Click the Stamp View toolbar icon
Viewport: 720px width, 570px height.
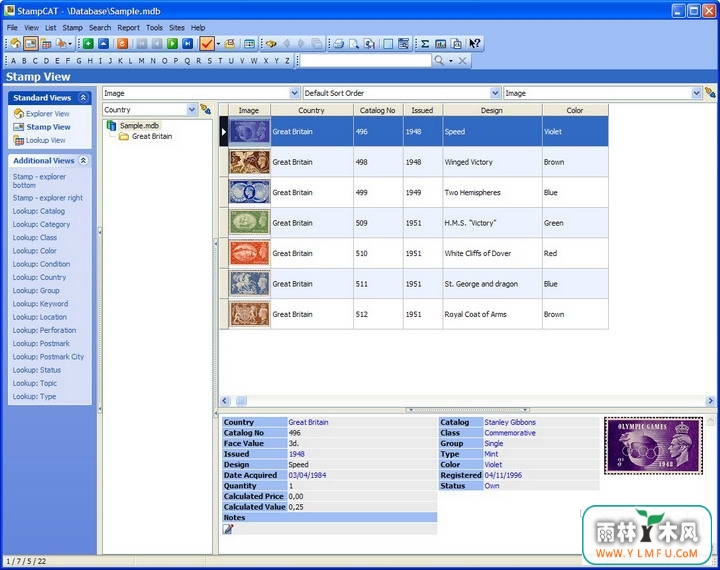click(x=31, y=44)
